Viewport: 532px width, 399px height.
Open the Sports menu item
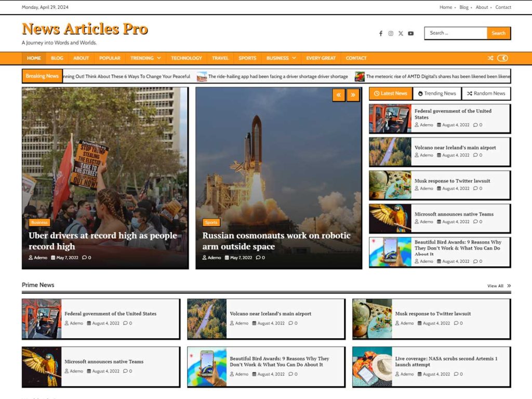[247, 58]
